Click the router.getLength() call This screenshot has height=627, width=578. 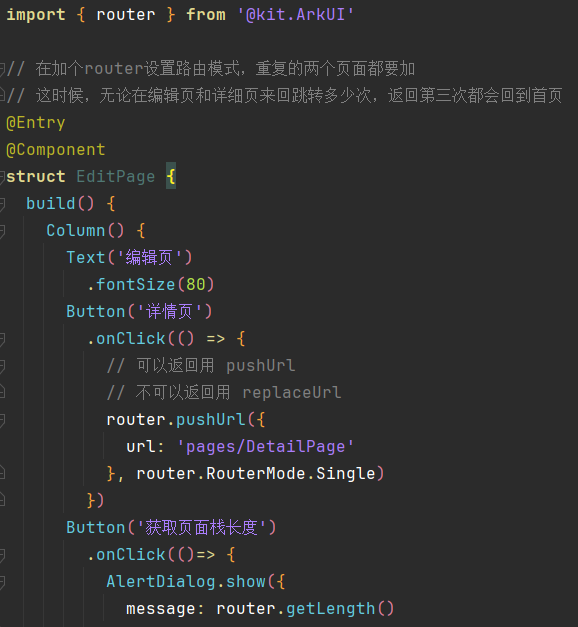pyautogui.click(x=305, y=609)
